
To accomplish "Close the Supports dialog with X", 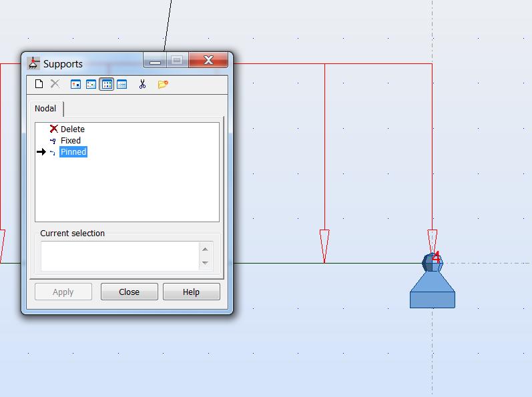I will click(208, 60).
